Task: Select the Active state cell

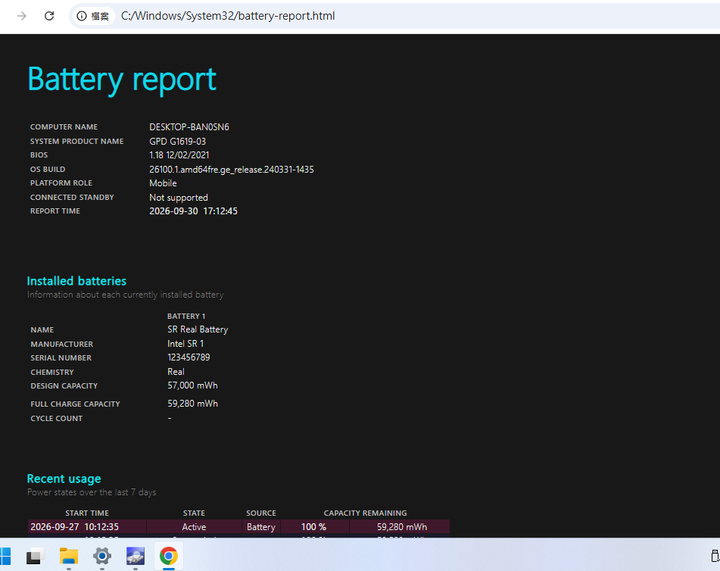Action: (194, 527)
